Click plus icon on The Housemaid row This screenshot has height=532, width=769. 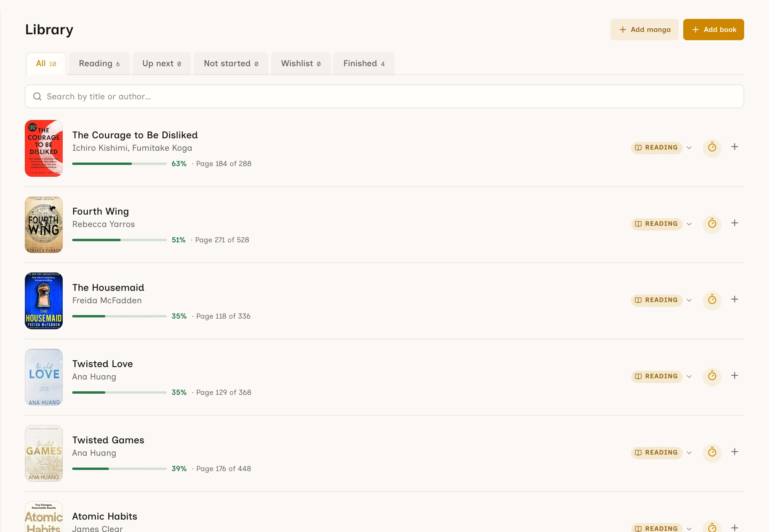(734, 299)
